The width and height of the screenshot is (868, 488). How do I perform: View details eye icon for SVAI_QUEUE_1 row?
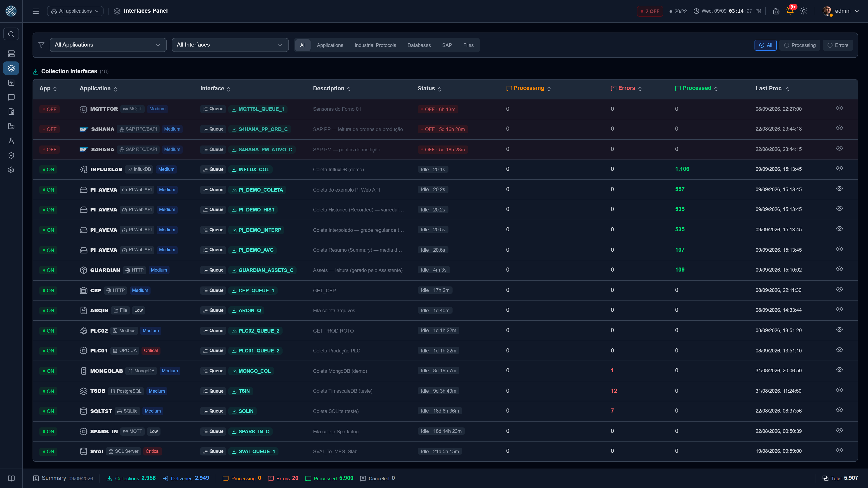tap(839, 450)
